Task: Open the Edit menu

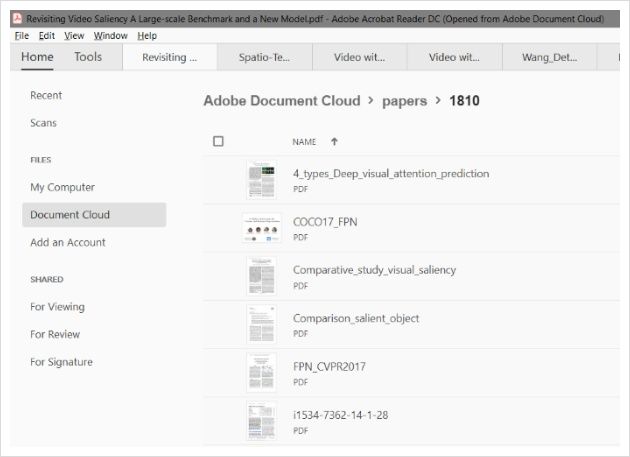Action: point(47,36)
